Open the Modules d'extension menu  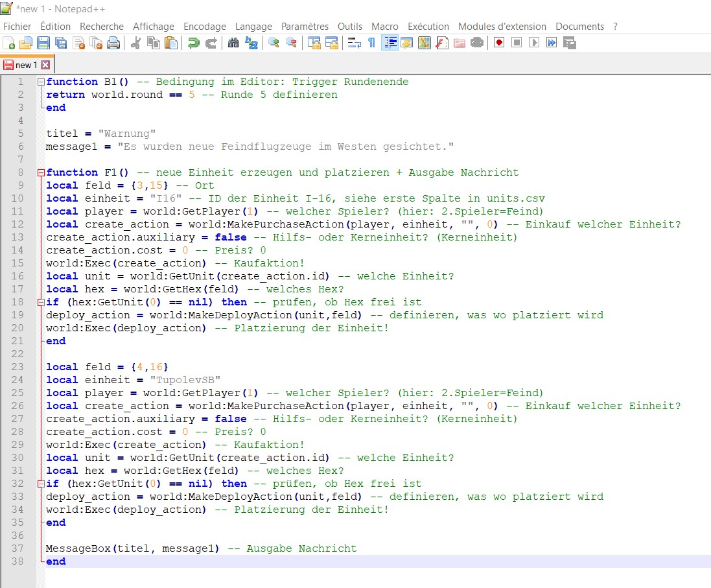coord(502,27)
